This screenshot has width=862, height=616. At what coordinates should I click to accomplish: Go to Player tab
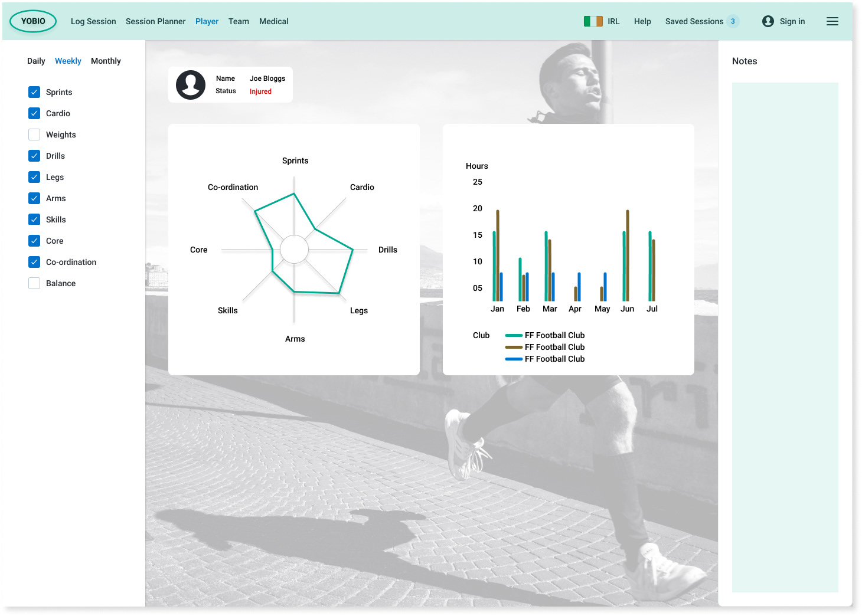pyautogui.click(x=207, y=21)
